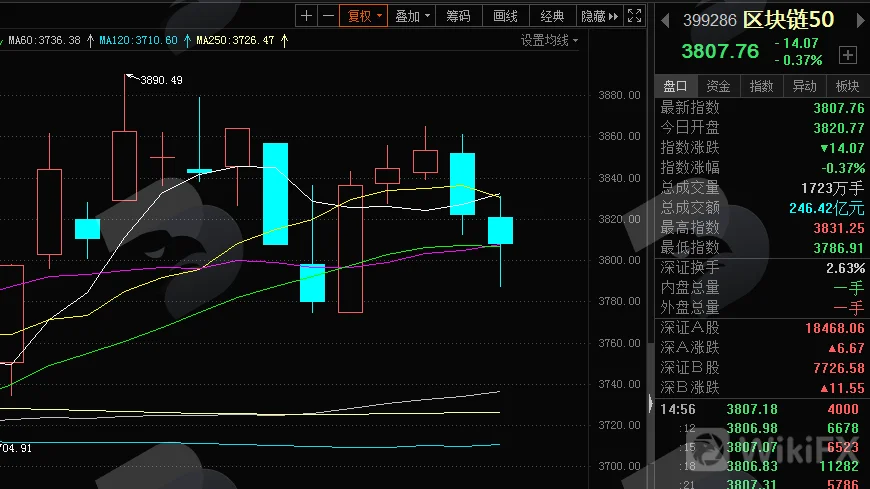This screenshot has width=870, height=489.
Task: Click the 总成交量 value 1723万手
Action: click(832, 188)
